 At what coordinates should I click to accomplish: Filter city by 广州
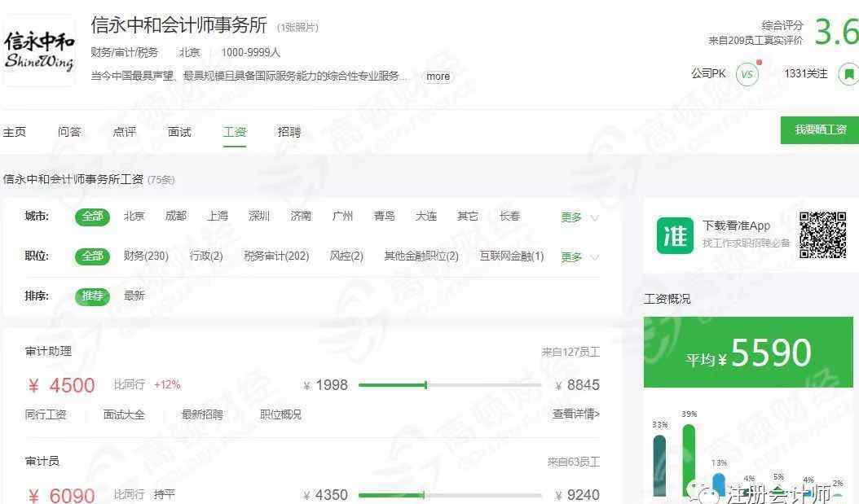(342, 216)
